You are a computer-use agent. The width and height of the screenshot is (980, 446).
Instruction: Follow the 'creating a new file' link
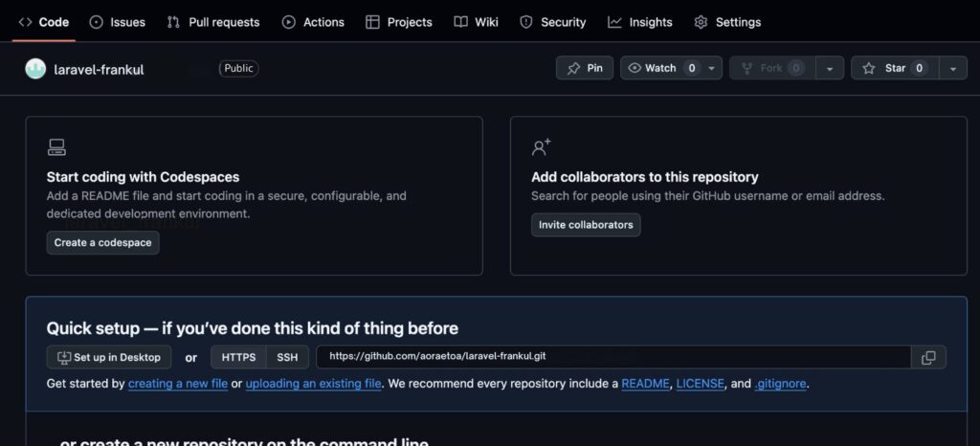[177, 384]
